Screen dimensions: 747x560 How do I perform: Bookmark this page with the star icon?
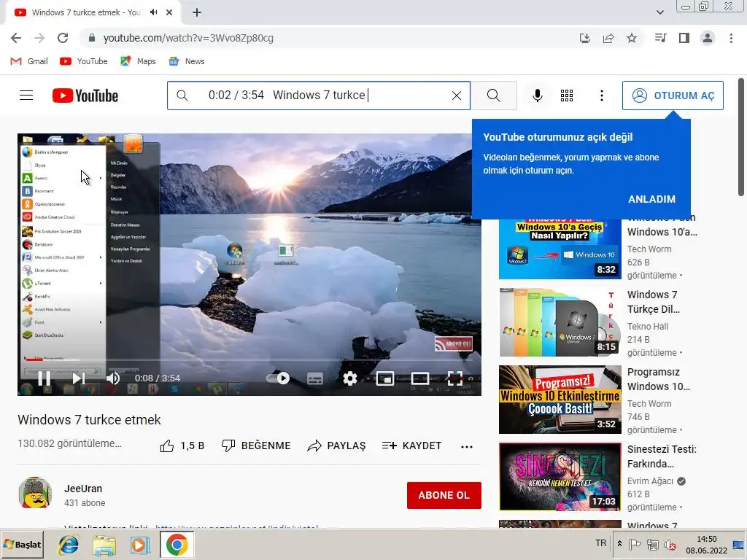[632, 38]
